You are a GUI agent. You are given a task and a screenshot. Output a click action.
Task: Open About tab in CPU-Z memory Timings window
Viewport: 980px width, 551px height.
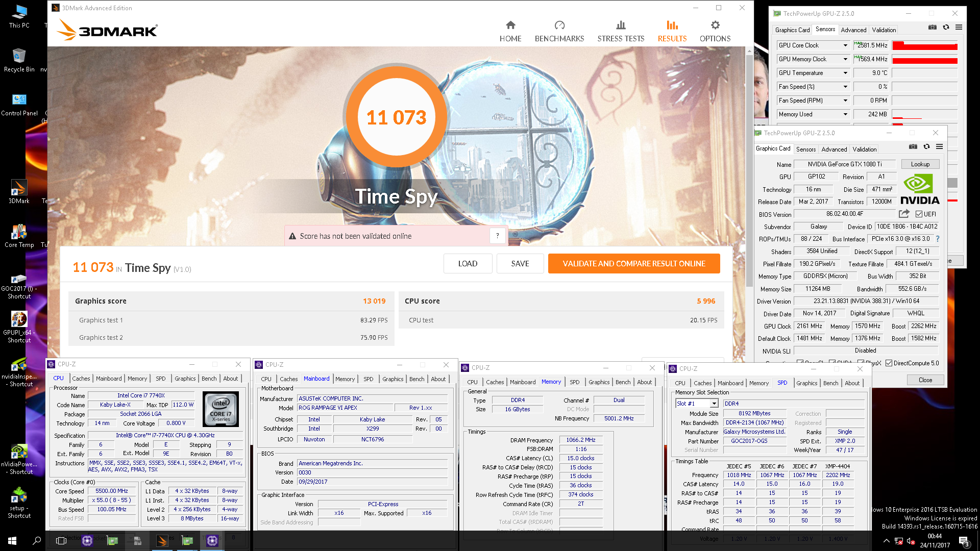(644, 382)
